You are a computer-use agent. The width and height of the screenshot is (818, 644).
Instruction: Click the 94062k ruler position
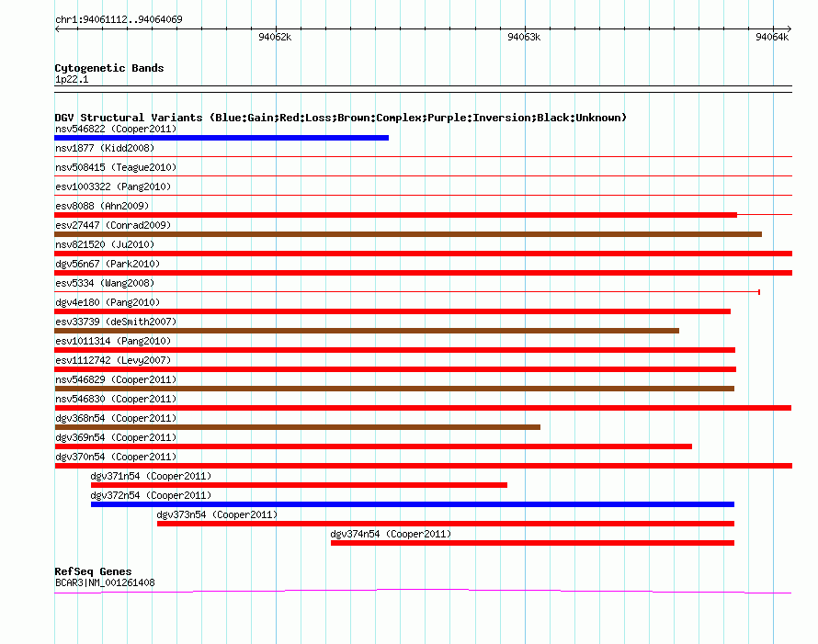pyautogui.click(x=275, y=37)
